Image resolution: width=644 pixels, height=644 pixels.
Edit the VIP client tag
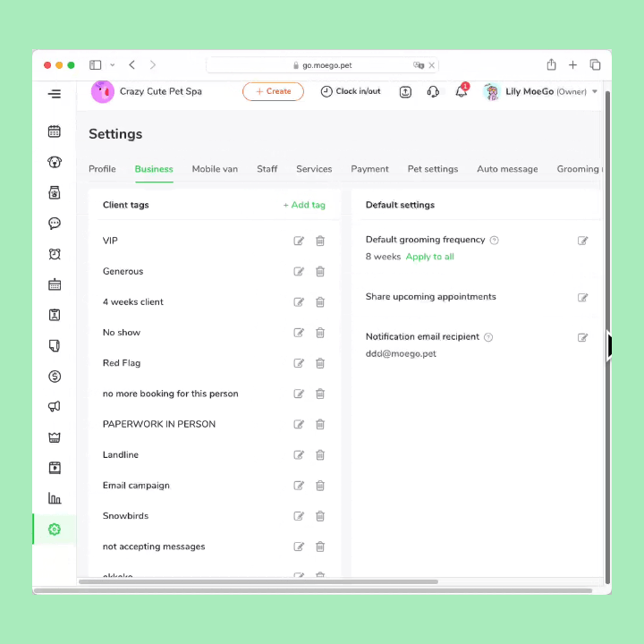pyautogui.click(x=299, y=241)
